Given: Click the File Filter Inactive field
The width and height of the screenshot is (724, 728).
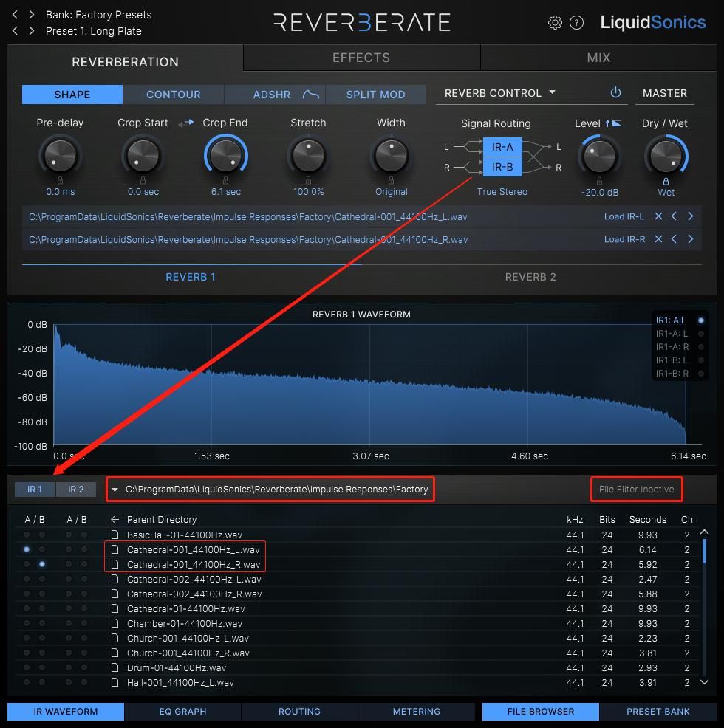Looking at the screenshot, I should [636, 490].
